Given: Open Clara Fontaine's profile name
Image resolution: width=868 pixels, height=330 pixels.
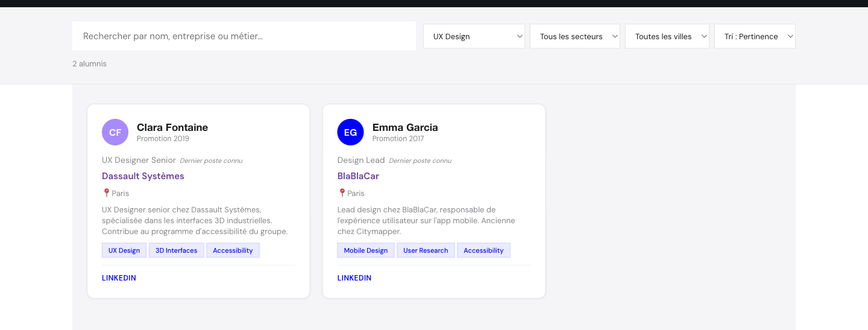Looking at the screenshot, I should 172,127.
